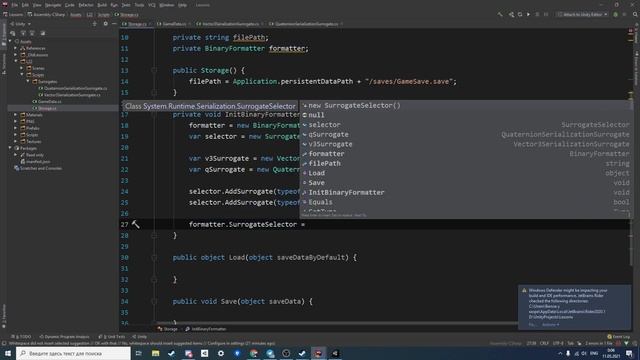Choose 'selector' completion suggestion
640x360 pixels.
click(x=465, y=125)
